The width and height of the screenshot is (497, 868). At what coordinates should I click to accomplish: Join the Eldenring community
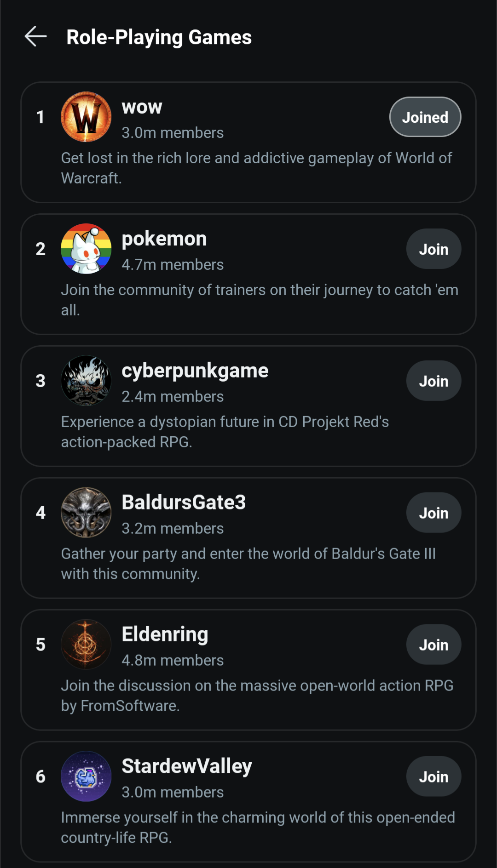point(433,645)
